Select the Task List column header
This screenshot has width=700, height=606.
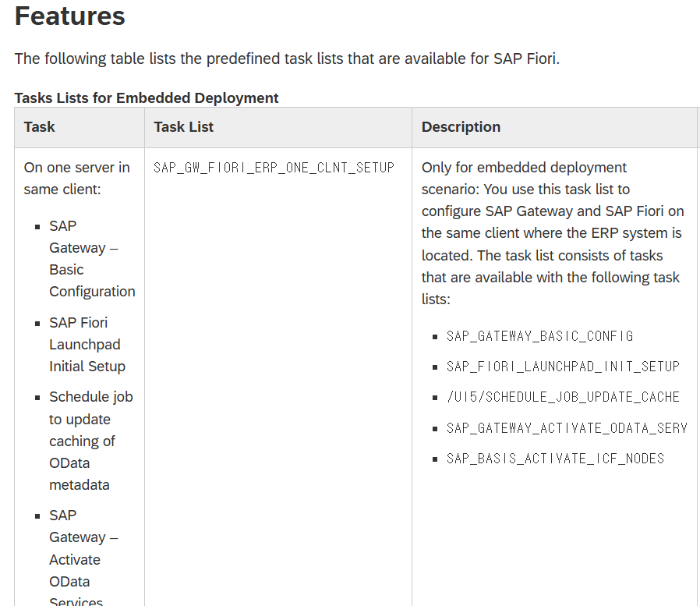click(184, 127)
